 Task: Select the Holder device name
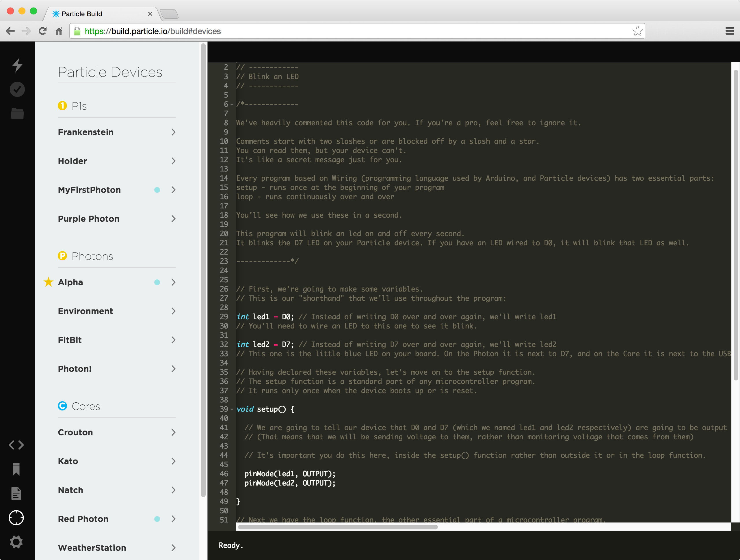click(72, 161)
